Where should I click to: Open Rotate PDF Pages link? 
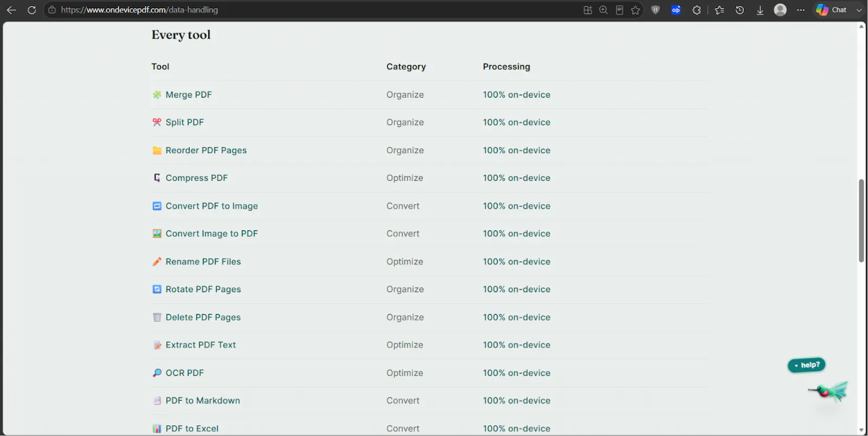203,289
